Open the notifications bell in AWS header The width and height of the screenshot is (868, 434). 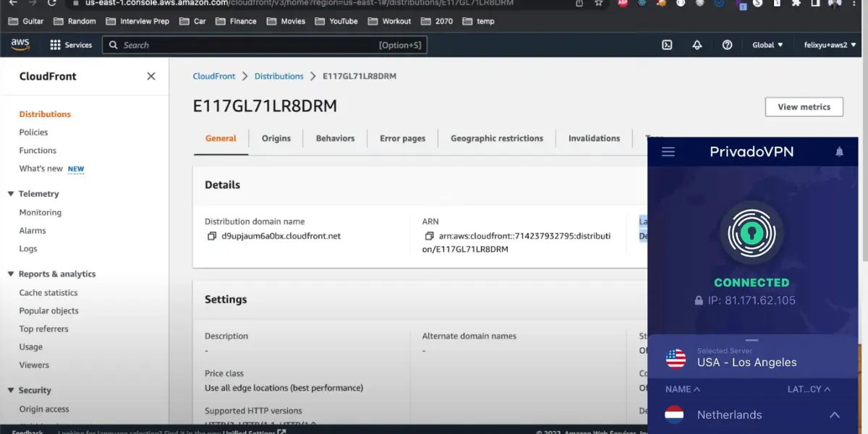[697, 45]
